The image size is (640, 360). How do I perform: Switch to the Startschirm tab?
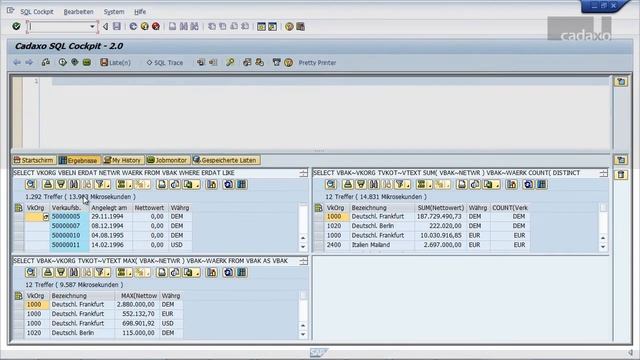(34, 160)
